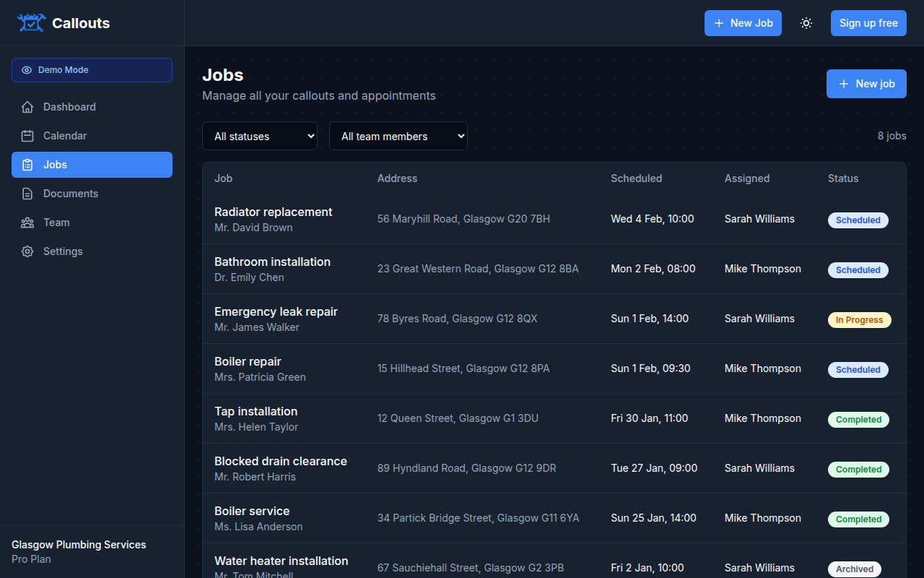Toggle light mode with the sun icon

[x=806, y=22]
